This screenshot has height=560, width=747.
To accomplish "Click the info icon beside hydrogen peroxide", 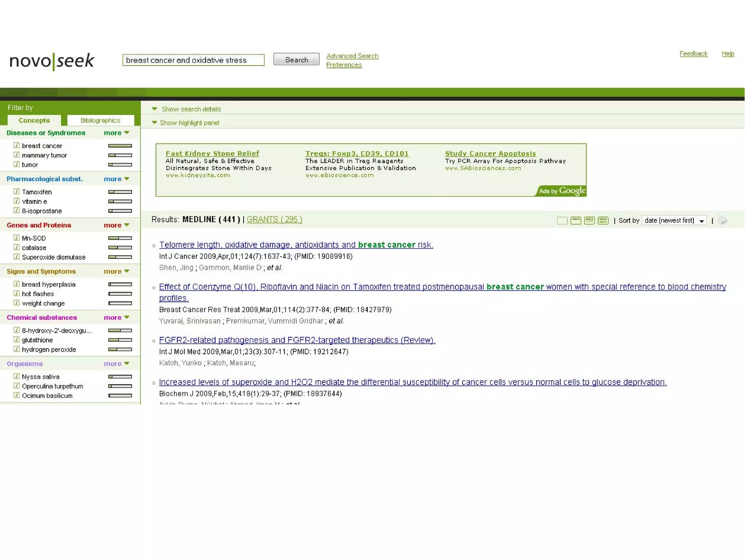I will 16,349.
